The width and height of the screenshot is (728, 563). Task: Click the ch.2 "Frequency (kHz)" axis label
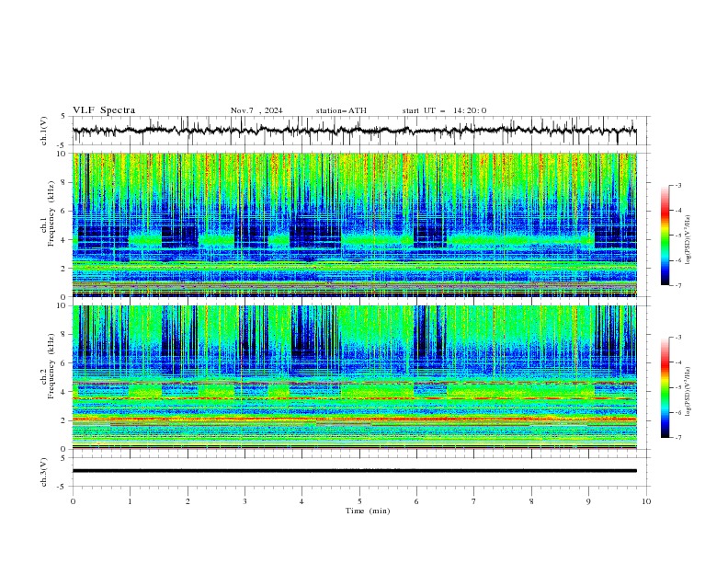pos(51,366)
